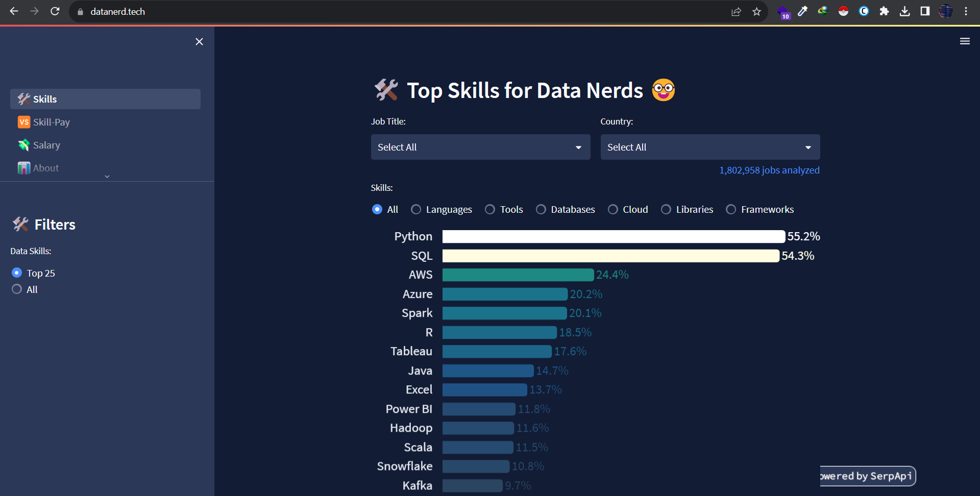Click the Spark 20.1% bar
980x496 pixels.
click(x=505, y=313)
